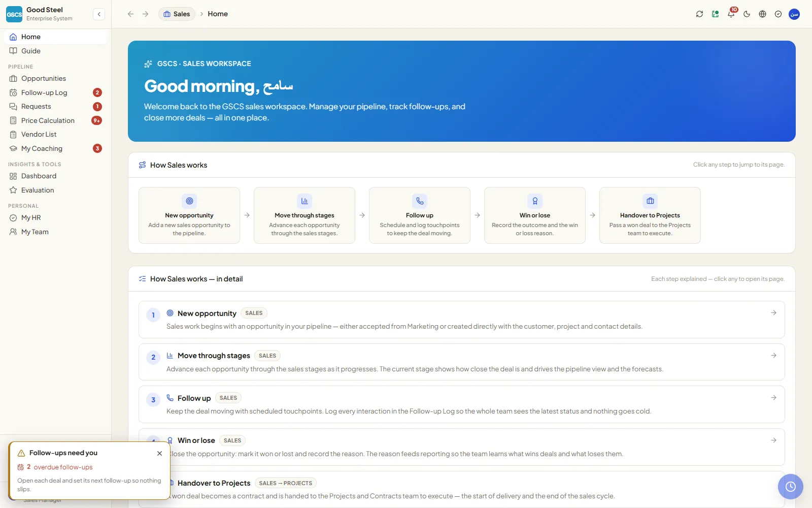Dismiss the Follow-ups need you popup
The image size is (812, 508).
coord(159,453)
